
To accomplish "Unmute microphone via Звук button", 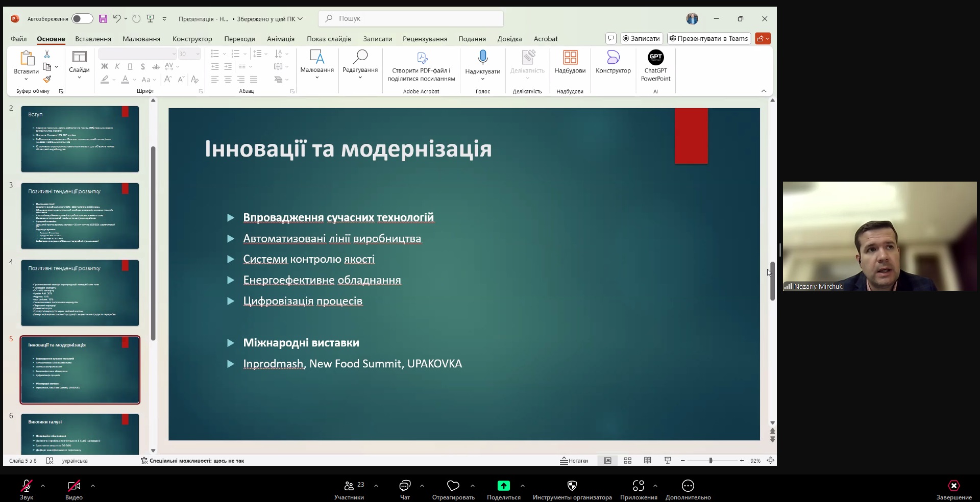I will click(x=27, y=486).
